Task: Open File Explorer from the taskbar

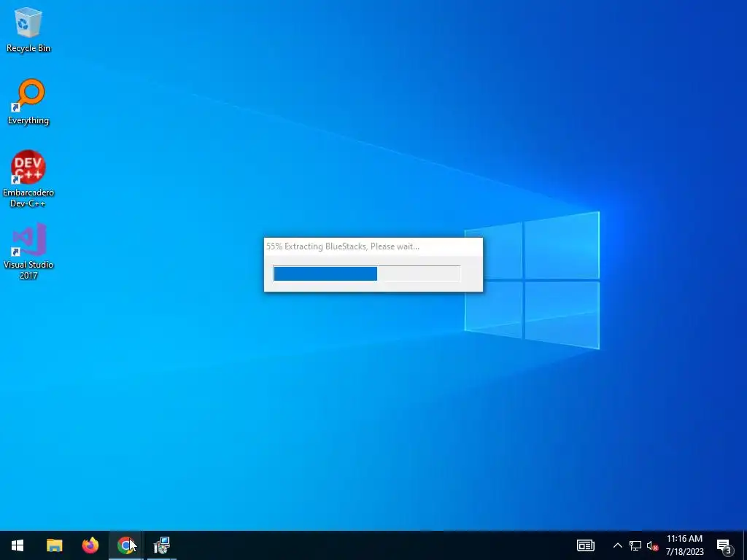Action: tap(54, 545)
